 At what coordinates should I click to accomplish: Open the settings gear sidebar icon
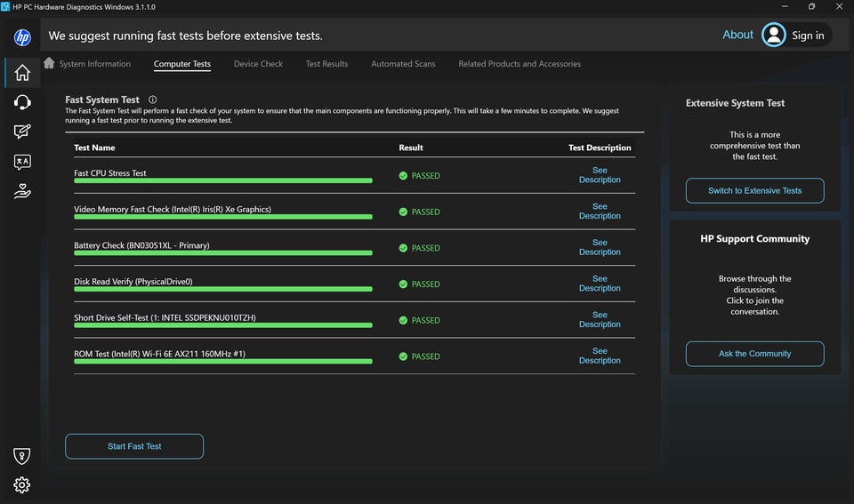coord(21,485)
